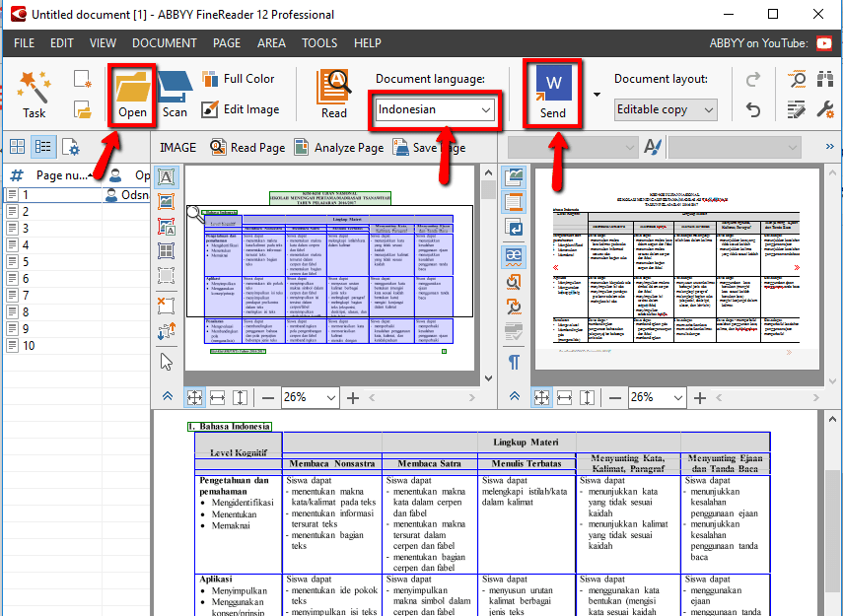
Task: Switch Pages panel to thumbnails view
Action: 16,147
